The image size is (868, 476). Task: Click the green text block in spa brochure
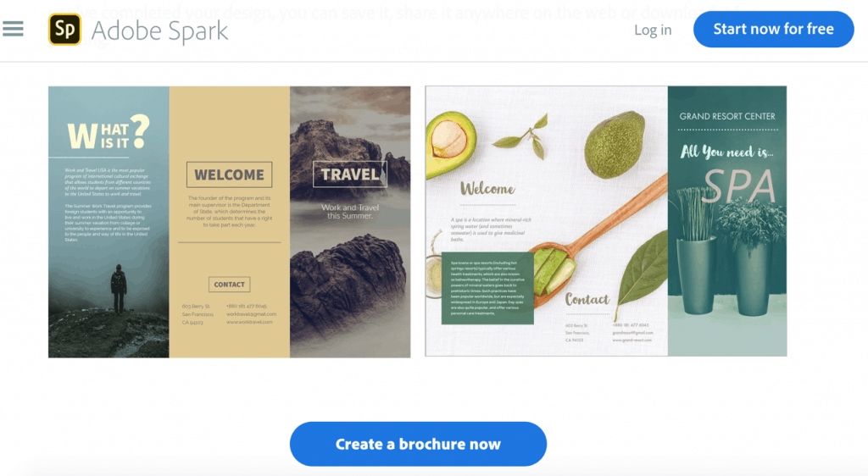point(487,288)
